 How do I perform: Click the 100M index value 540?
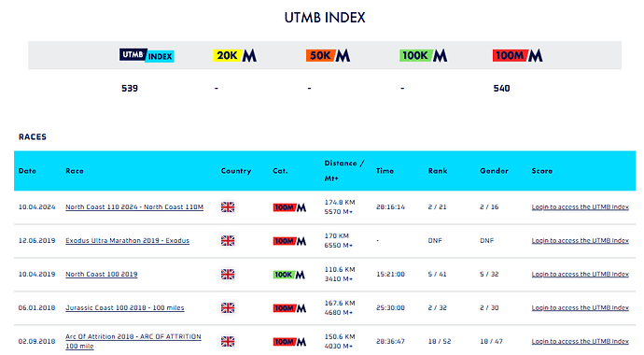click(x=501, y=89)
